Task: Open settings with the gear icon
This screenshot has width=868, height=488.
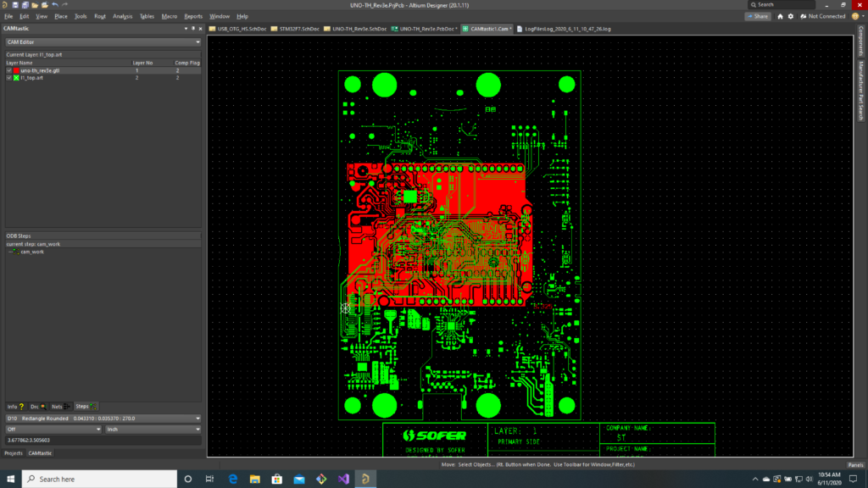Action: [791, 16]
